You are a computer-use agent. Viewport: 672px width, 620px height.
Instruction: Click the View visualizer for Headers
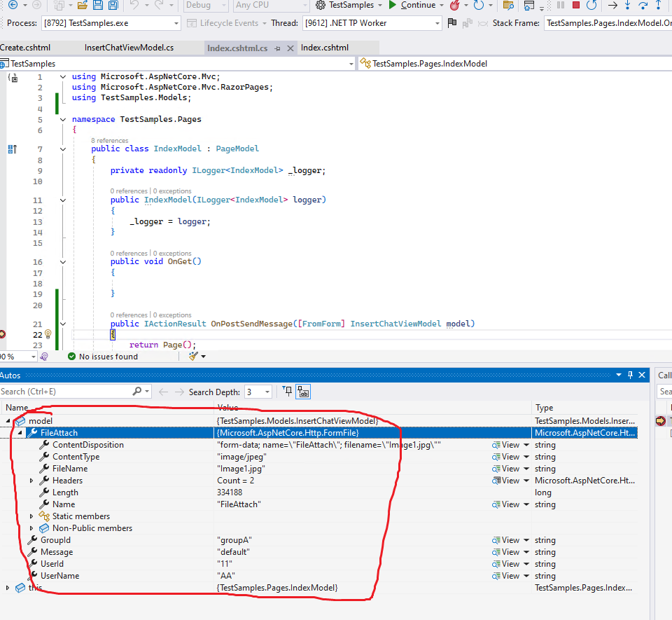[x=506, y=481]
